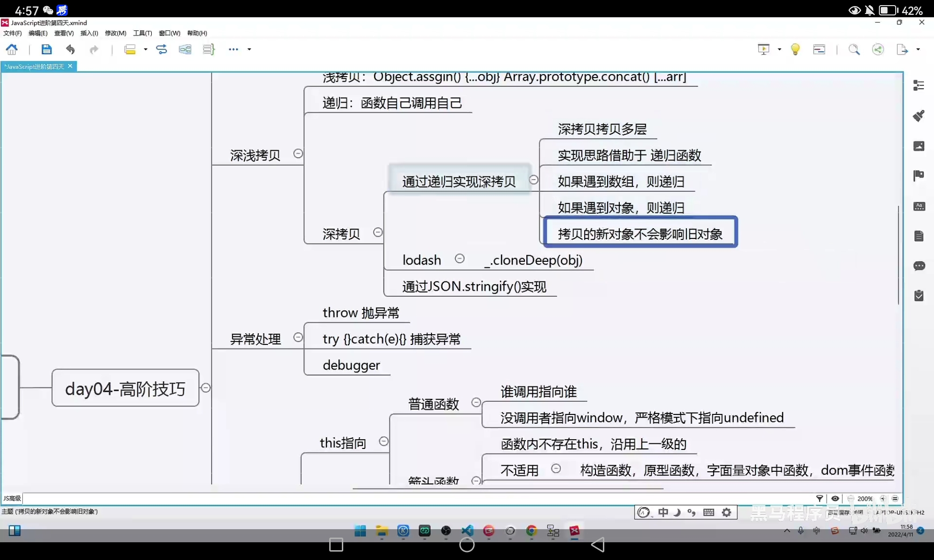Open the 插入(I) menu
This screenshot has width=934, height=560.
pos(89,33)
